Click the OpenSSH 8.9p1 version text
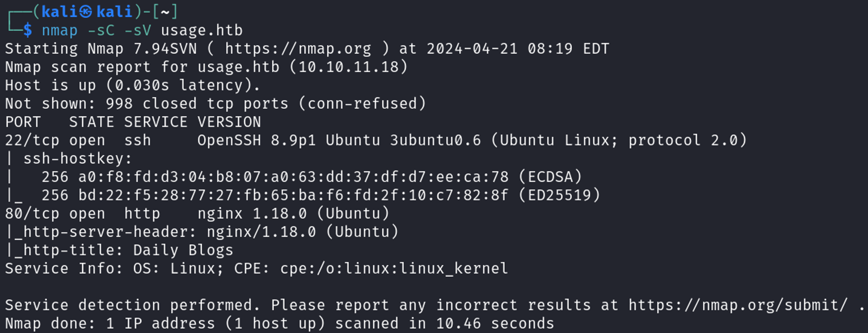 pos(256,140)
